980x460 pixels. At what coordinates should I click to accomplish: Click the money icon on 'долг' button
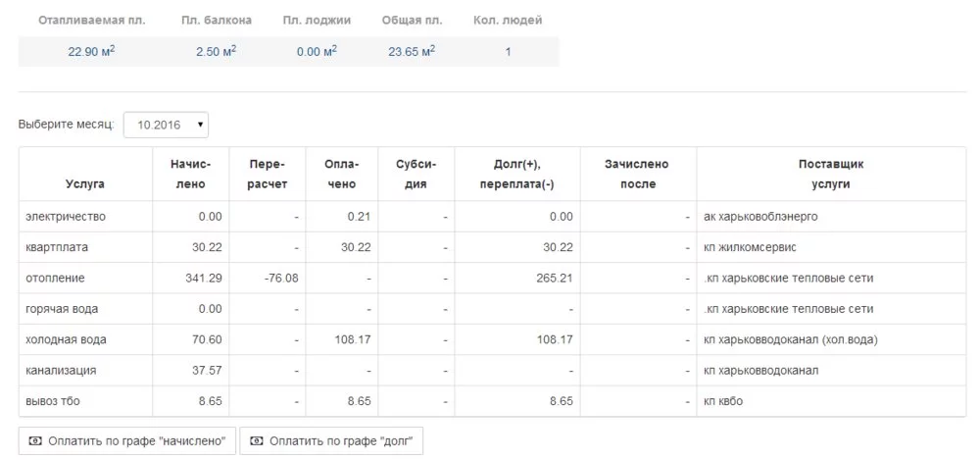258,441
